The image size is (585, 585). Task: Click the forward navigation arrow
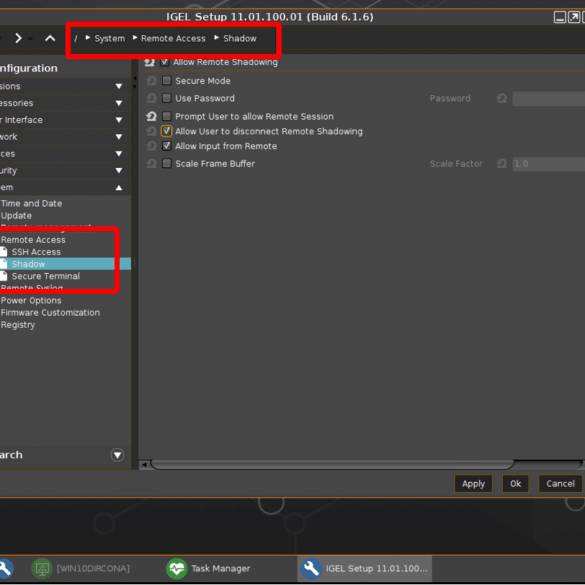pos(18,38)
